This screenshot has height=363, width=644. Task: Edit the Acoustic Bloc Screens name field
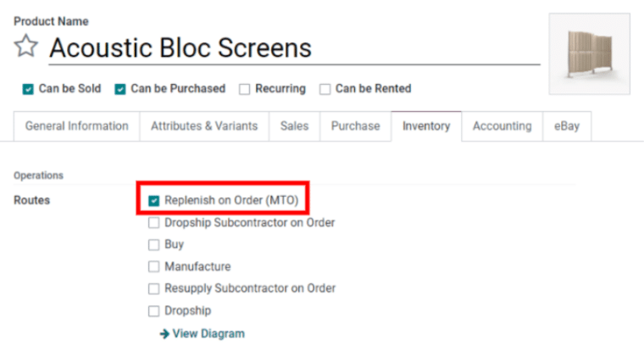pos(294,48)
